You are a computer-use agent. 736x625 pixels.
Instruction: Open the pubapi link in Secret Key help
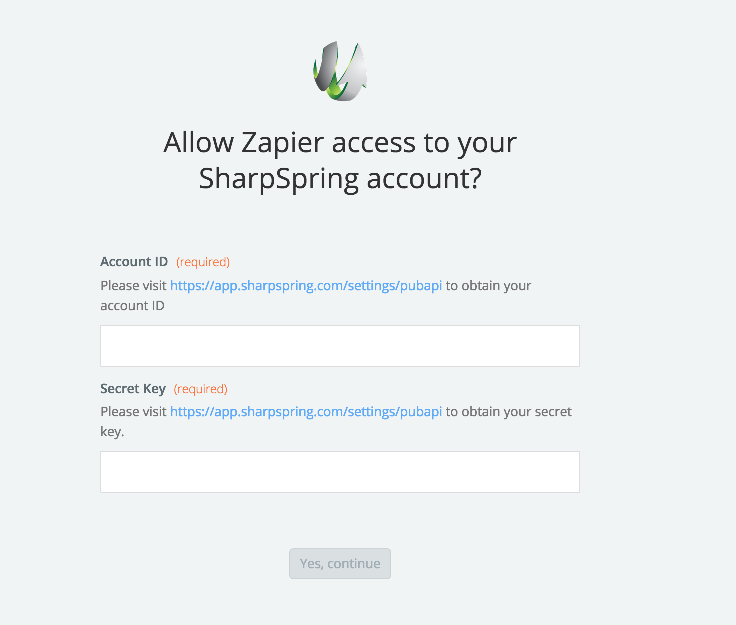pos(306,412)
